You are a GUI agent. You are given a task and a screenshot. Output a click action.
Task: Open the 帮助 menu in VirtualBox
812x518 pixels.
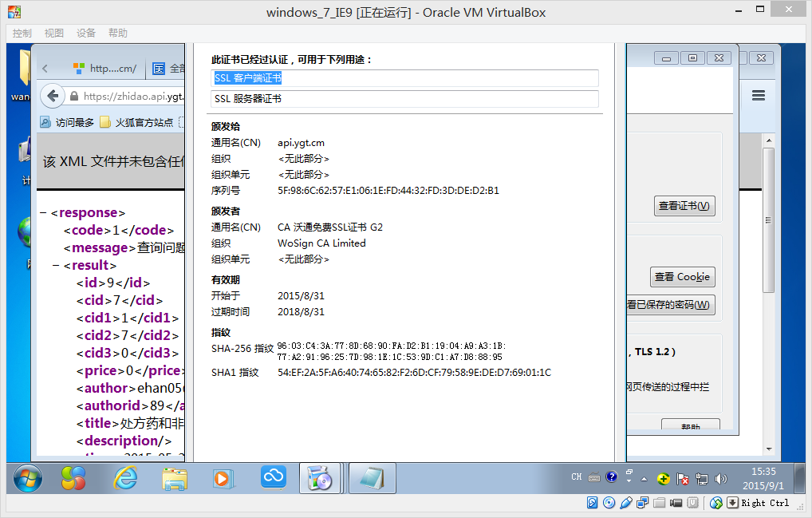(x=117, y=34)
